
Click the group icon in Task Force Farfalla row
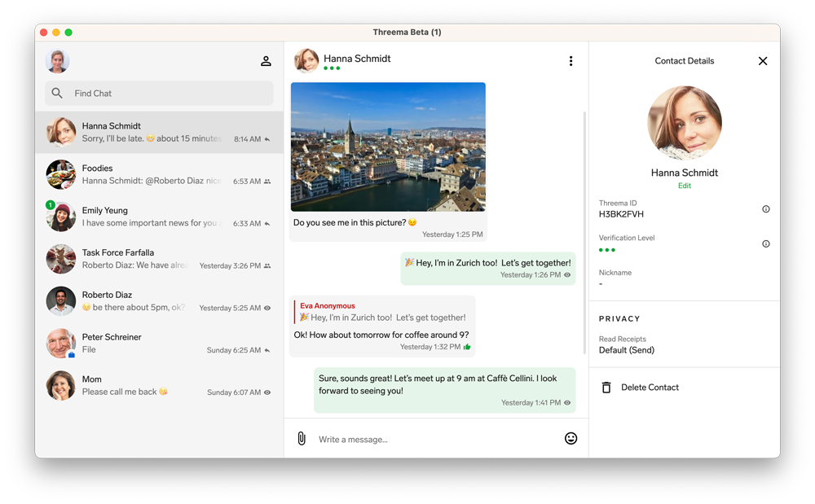(267, 265)
